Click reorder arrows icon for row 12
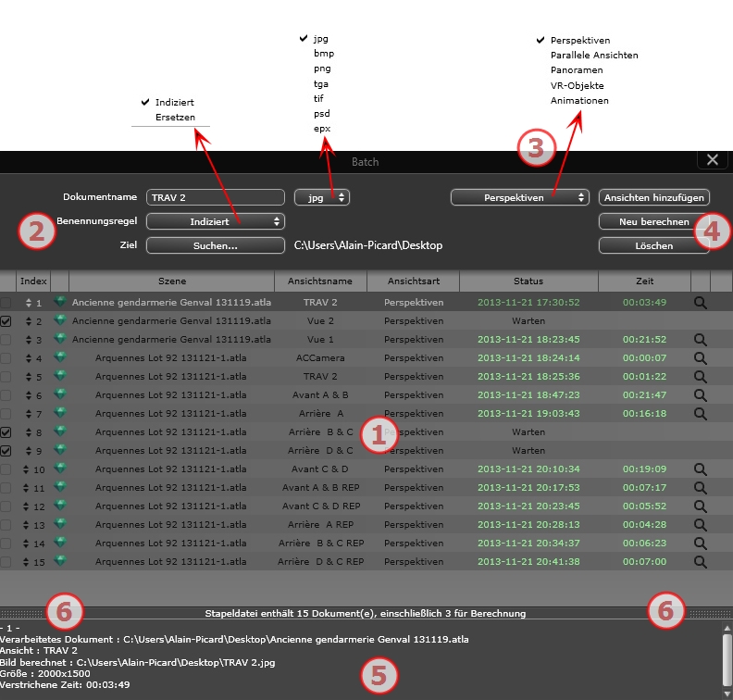The height and width of the screenshot is (700, 733). tap(28, 506)
